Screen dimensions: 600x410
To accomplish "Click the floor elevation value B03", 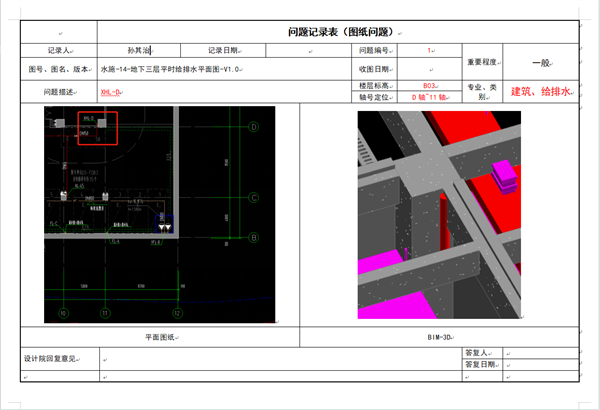I will pos(430,87).
